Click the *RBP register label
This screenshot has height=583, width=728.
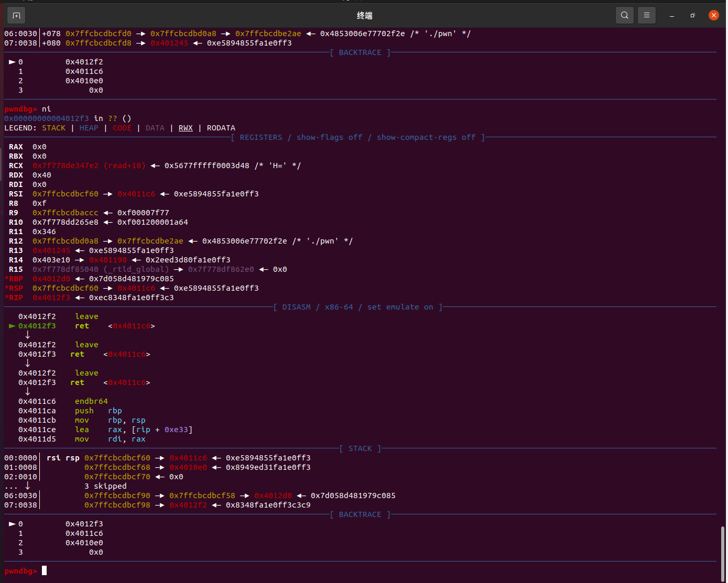pyautogui.click(x=14, y=279)
